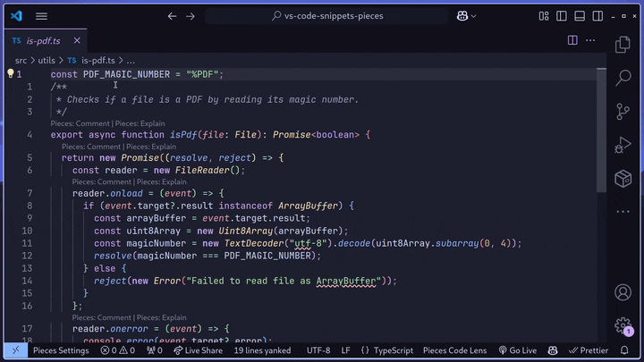644x362 pixels.
Task: Open the Search view in activity bar
Action: coord(623,78)
